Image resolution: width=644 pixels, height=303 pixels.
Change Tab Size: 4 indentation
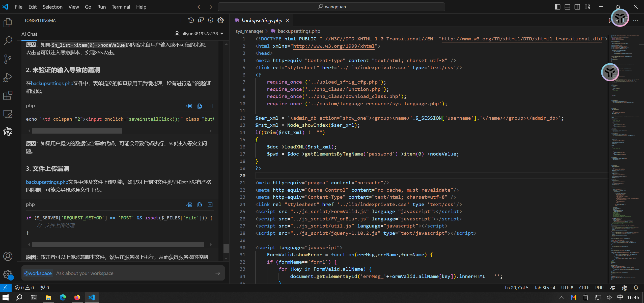point(545,288)
